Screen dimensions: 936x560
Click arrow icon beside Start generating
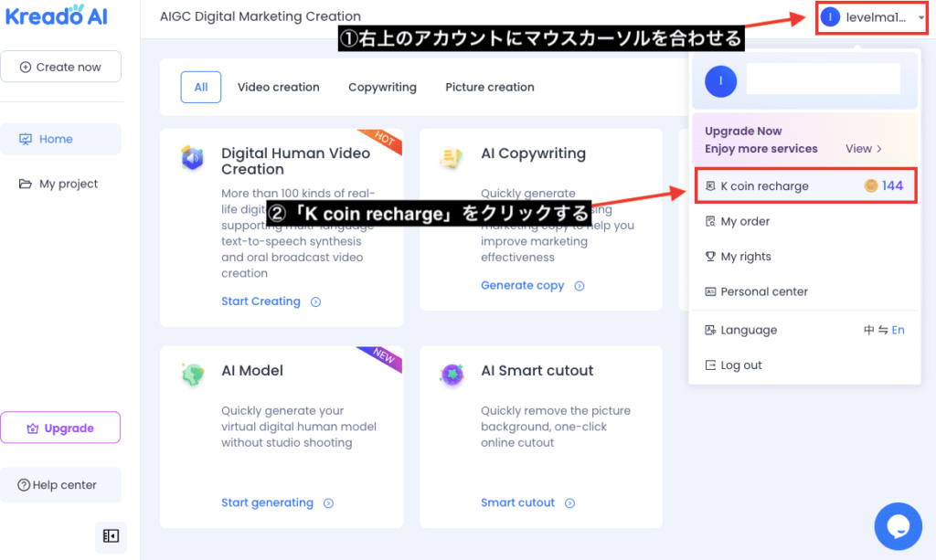(328, 503)
